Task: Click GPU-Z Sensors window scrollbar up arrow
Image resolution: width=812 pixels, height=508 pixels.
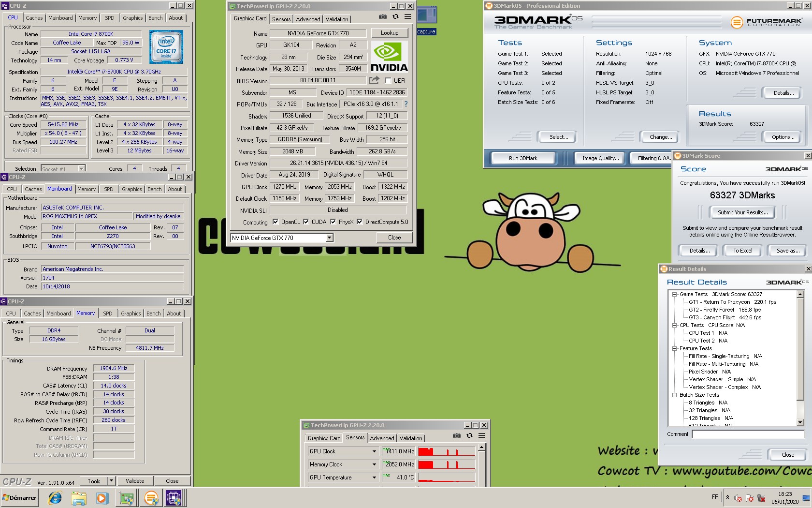Action: click(x=481, y=448)
